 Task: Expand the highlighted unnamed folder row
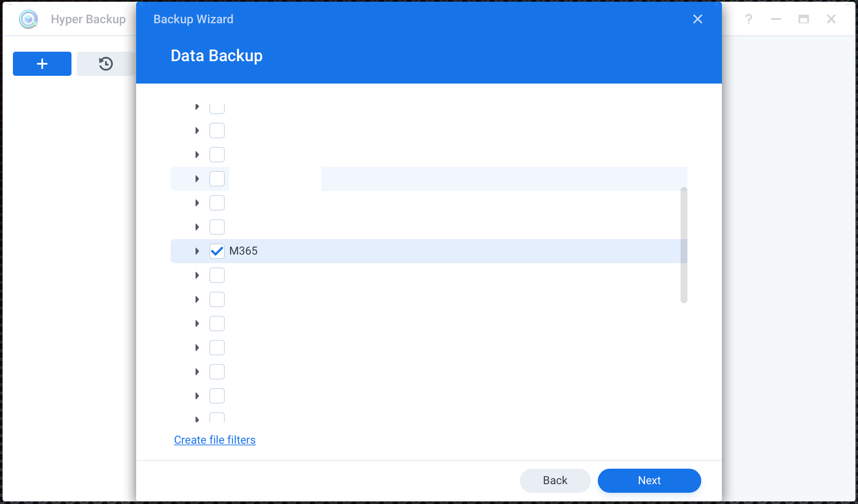(x=197, y=179)
